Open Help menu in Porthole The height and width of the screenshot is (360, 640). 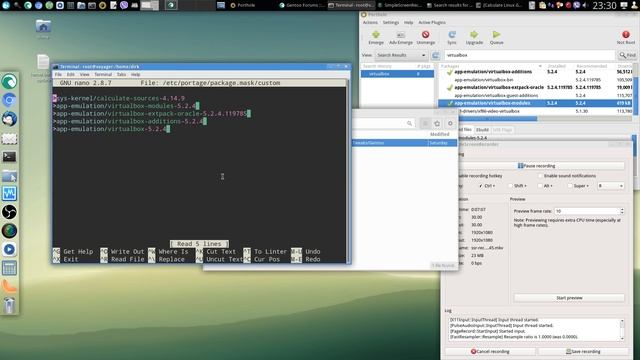[x=409, y=22]
